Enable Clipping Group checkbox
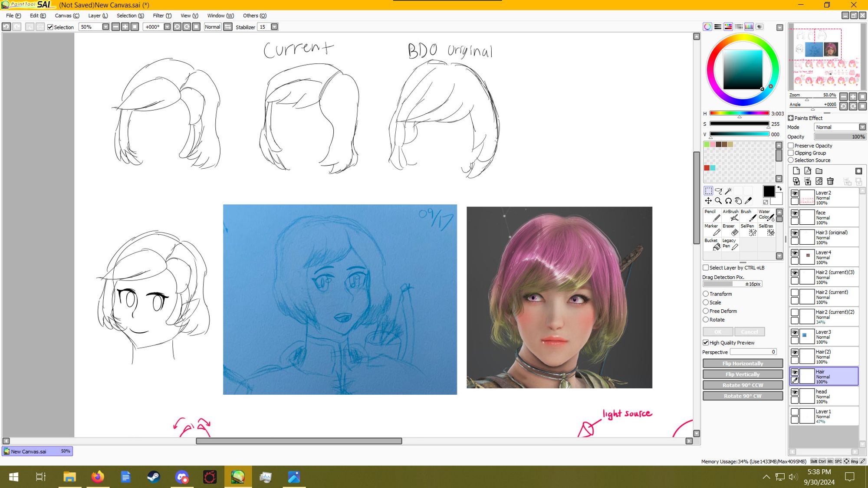This screenshot has width=868, height=488. 791,153
